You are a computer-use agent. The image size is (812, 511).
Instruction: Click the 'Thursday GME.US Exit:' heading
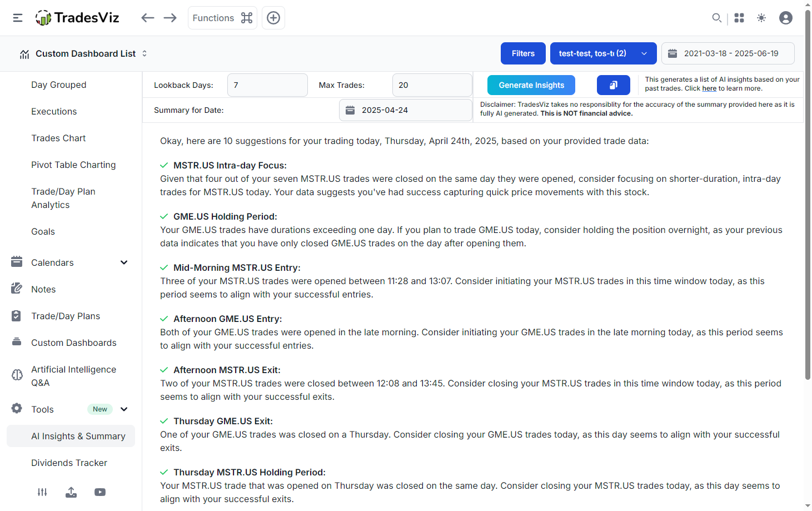223,421
